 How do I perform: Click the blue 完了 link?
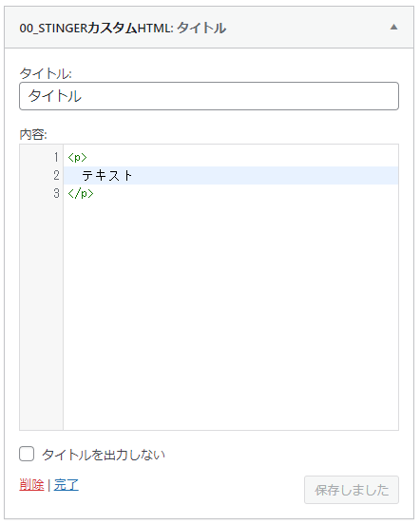(x=67, y=485)
